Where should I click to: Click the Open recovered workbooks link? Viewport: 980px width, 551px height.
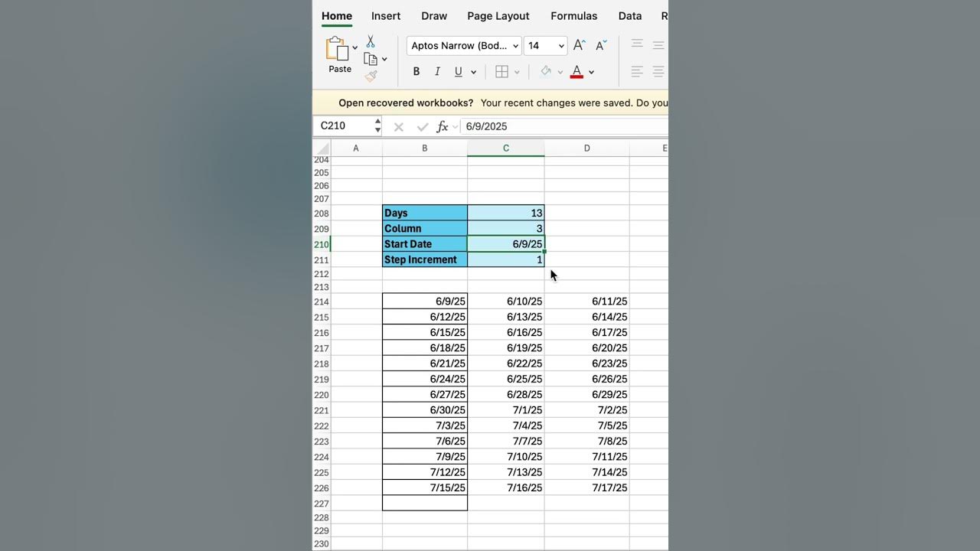(406, 103)
